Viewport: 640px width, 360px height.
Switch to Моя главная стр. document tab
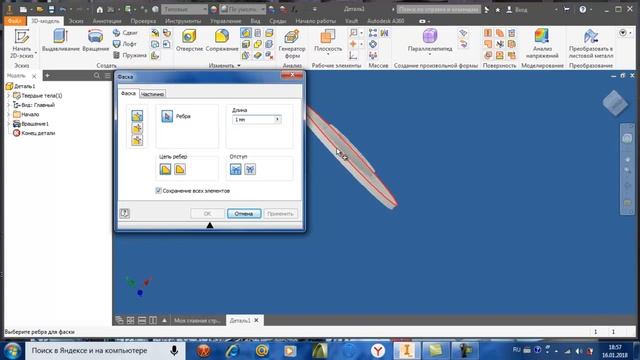point(197,320)
